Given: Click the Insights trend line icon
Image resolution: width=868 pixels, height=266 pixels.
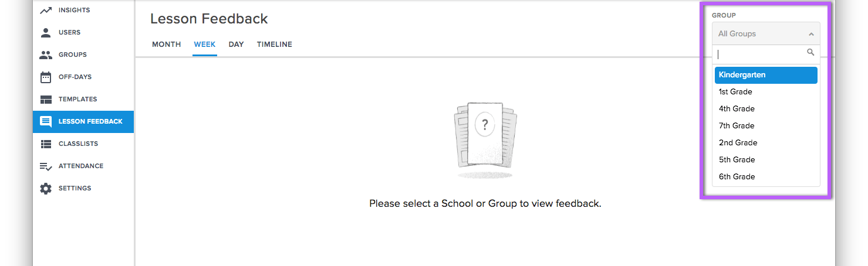Looking at the screenshot, I should pos(46,10).
